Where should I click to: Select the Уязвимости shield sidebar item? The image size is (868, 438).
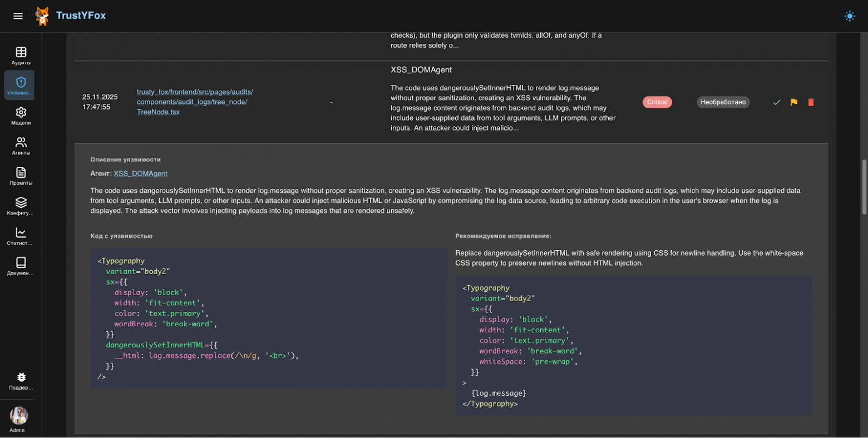21,85
